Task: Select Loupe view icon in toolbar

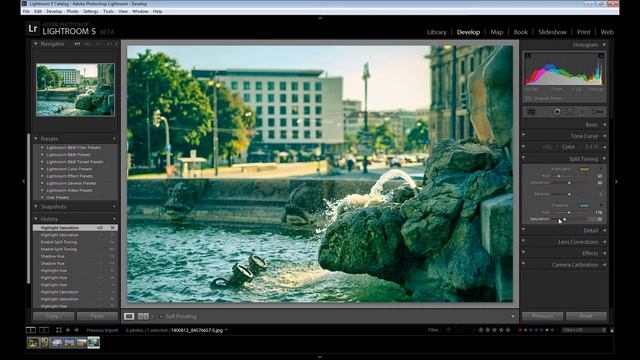Action: coord(129,316)
